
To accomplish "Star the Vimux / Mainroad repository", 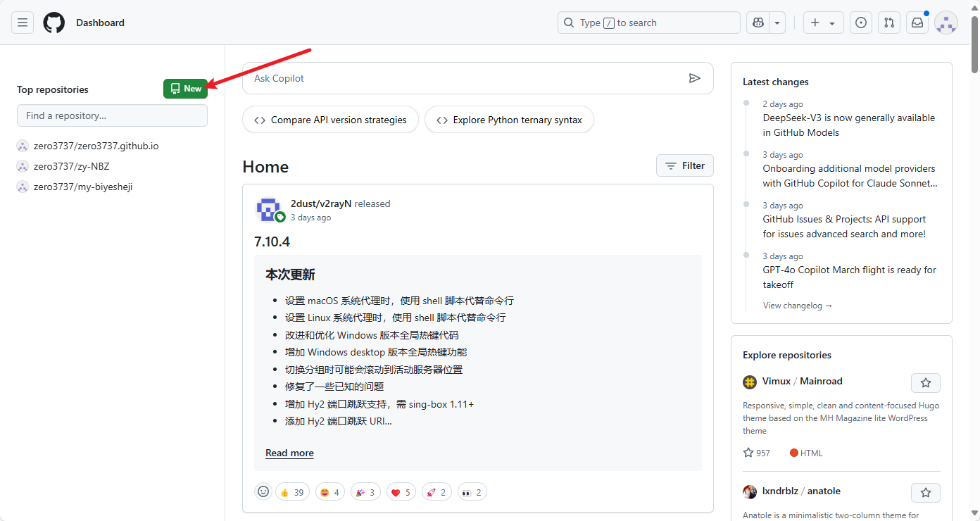I will coord(926,382).
